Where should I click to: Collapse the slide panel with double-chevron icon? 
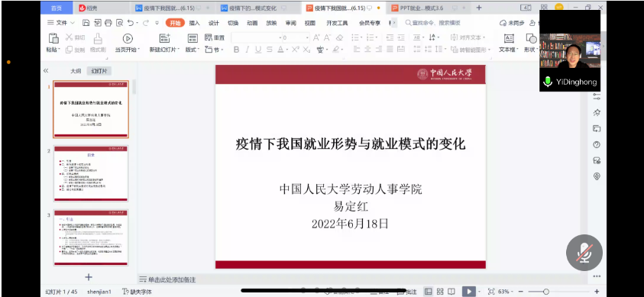(46, 70)
